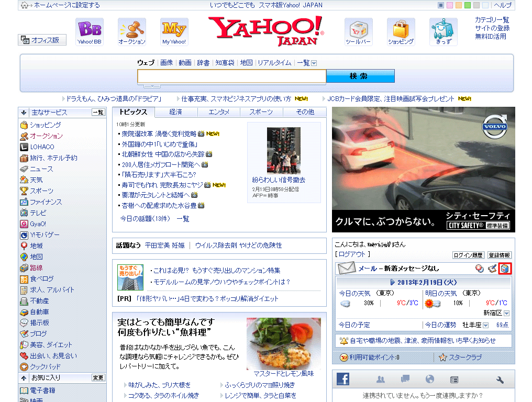This screenshot has width=532, height=402.
Task: Open the スタークラブ link
Action: tap(465, 357)
